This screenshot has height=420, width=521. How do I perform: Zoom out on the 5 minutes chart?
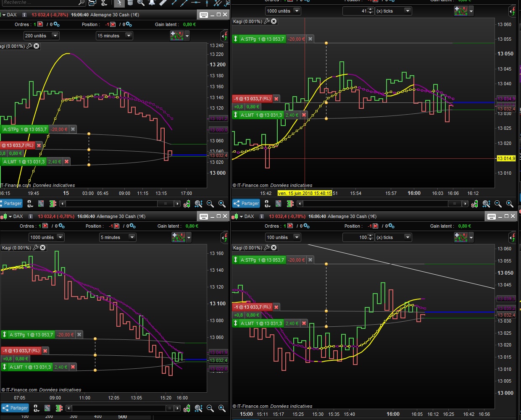210,408
